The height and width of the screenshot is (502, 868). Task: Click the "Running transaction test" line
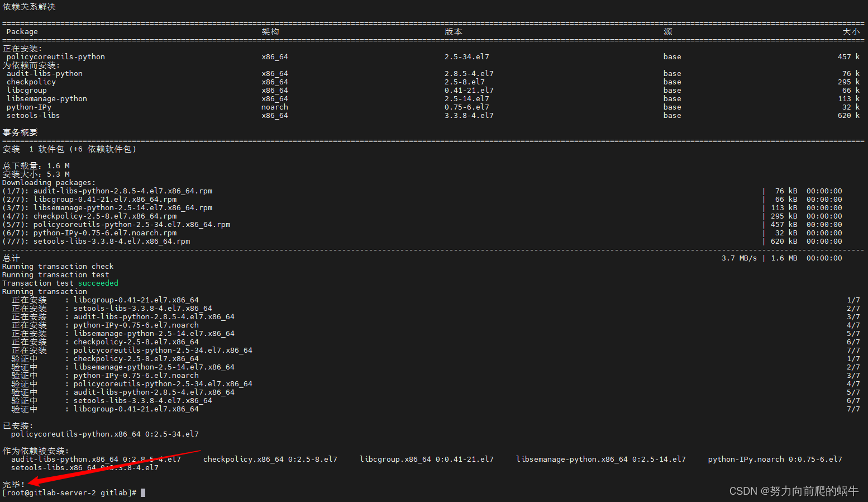coord(56,275)
